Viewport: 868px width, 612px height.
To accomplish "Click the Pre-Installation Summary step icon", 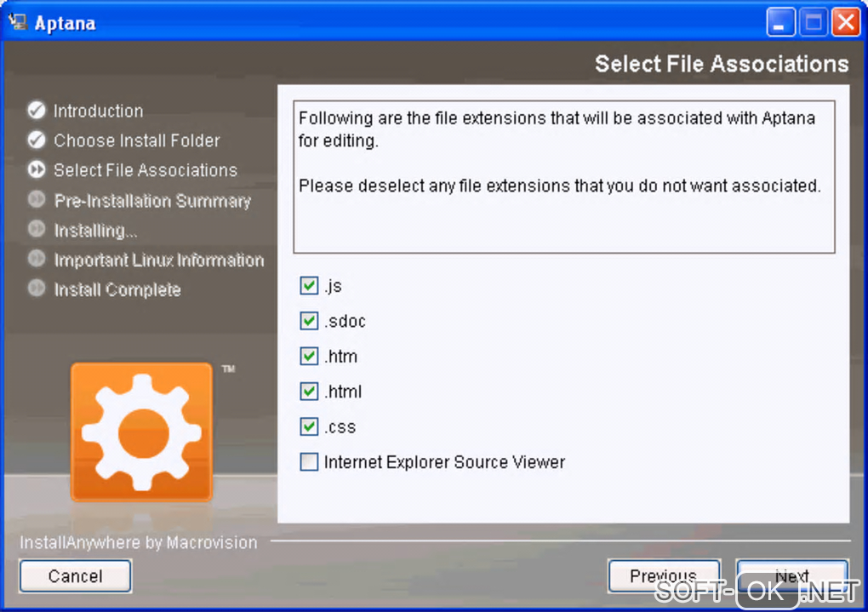I will tap(37, 199).
